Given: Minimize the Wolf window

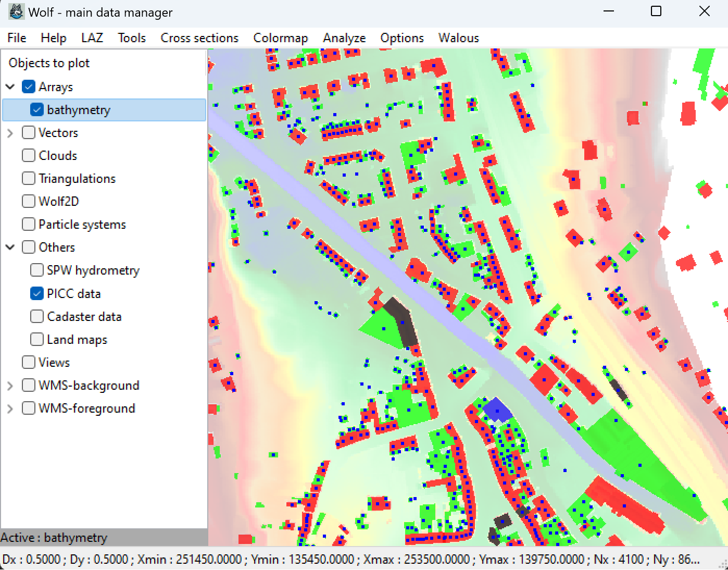Looking at the screenshot, I should 608,11.
